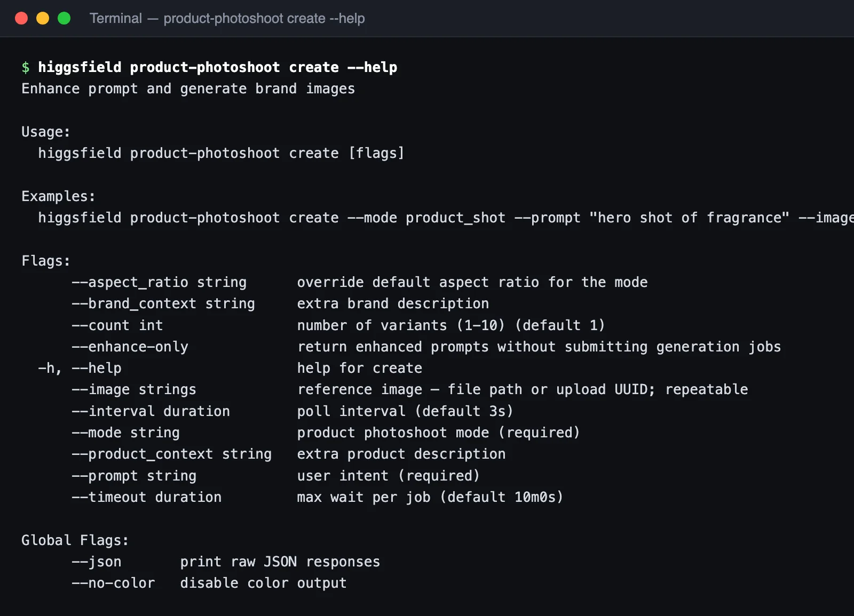Click the example command with product_shot mode
This screenshot has width=854, height=616.
coord(446,218)
